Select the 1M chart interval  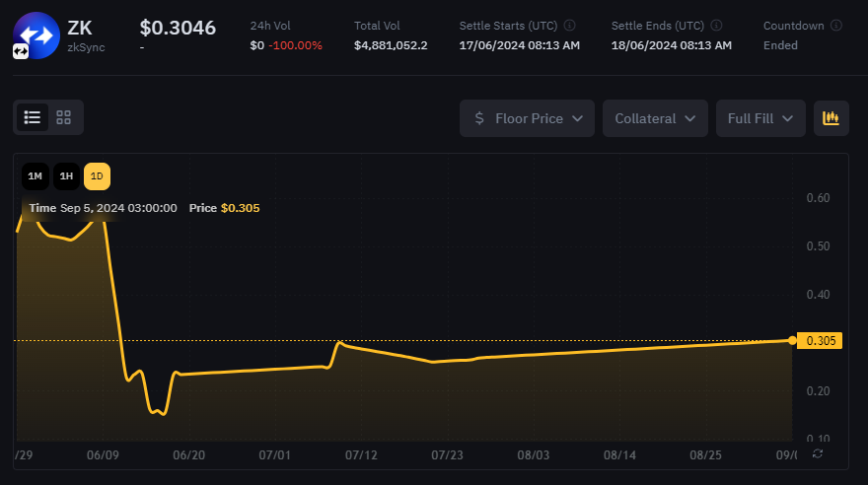pyautogui.click(x=35, y=176)
